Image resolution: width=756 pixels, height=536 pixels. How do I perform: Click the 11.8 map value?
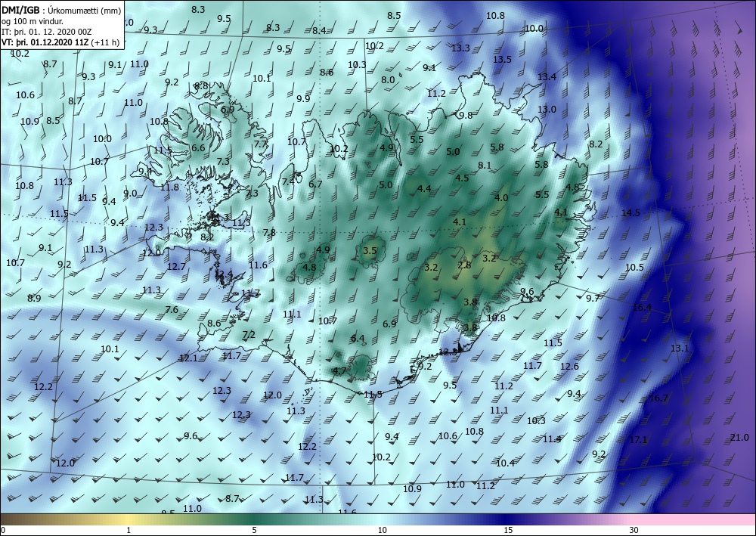(x=169, y=187)
